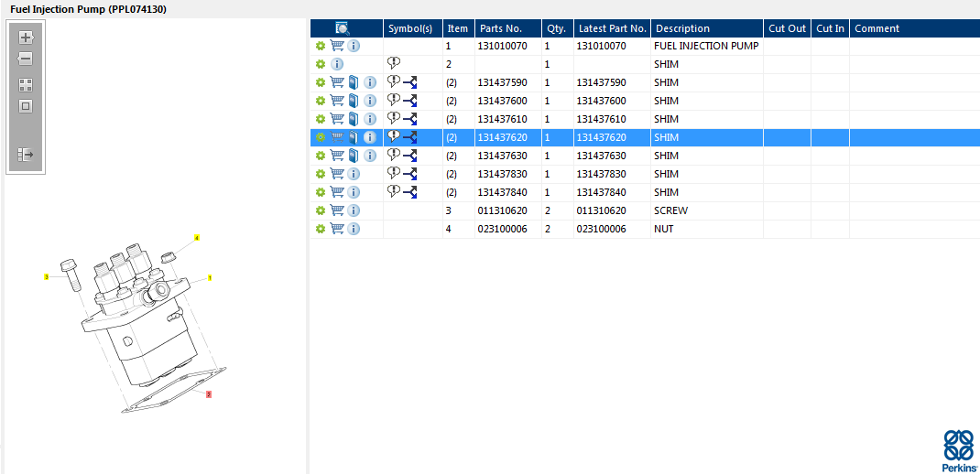Click the red callout 2 on the diagram
Viewport: 980px width, 474px height.
coord(209,394)
